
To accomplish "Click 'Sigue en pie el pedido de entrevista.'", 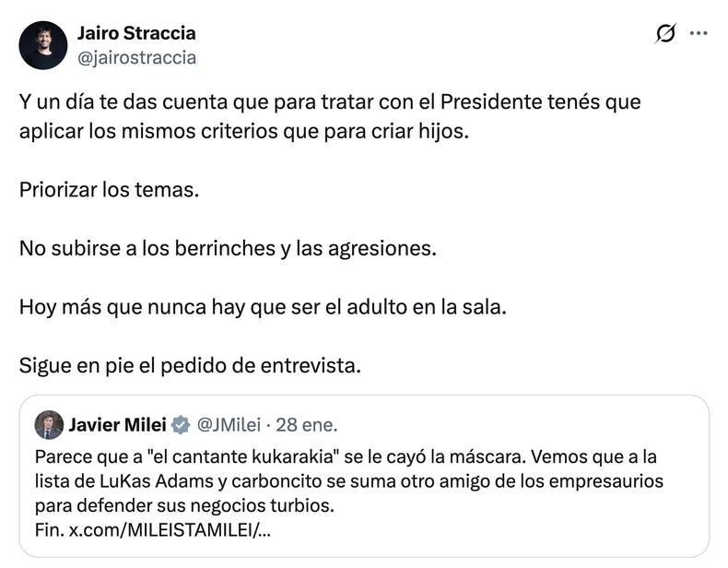I will (191, 365).
